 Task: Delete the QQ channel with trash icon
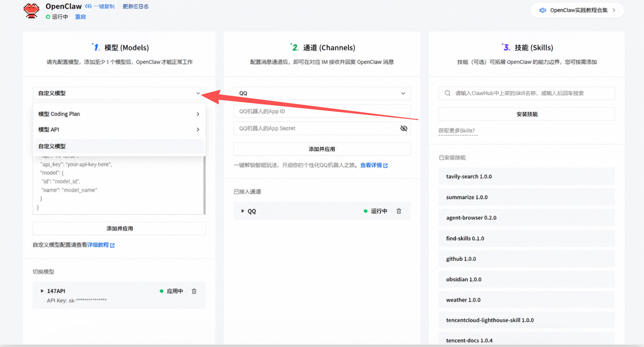point(399,211)
